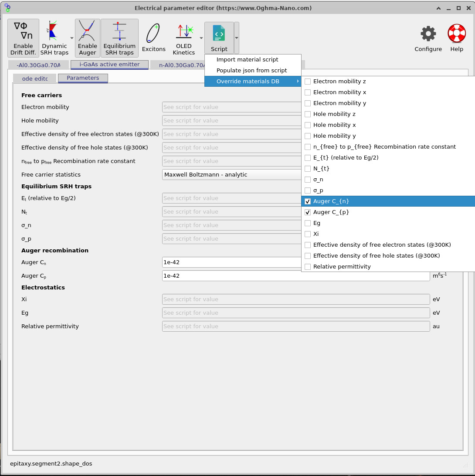The width and height of the screenshot is (475, 476).
Task: Click the Auger Cn value field
Action: tap(232, 262)
